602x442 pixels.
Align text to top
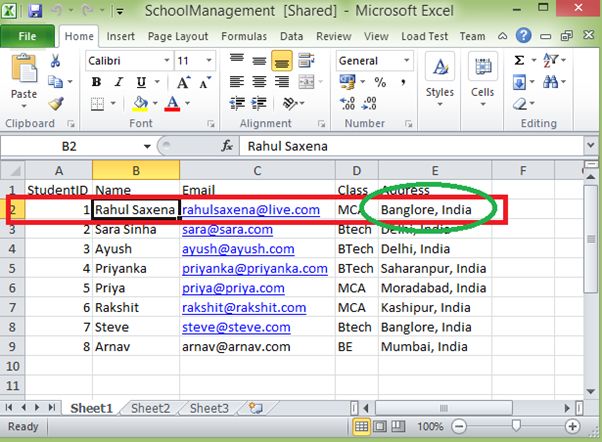coord(236,60)
